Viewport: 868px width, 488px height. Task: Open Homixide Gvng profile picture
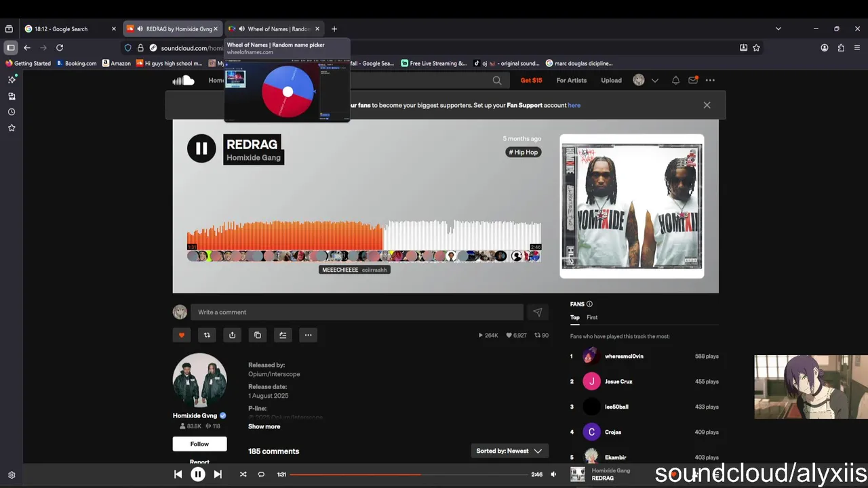[199, 380]
